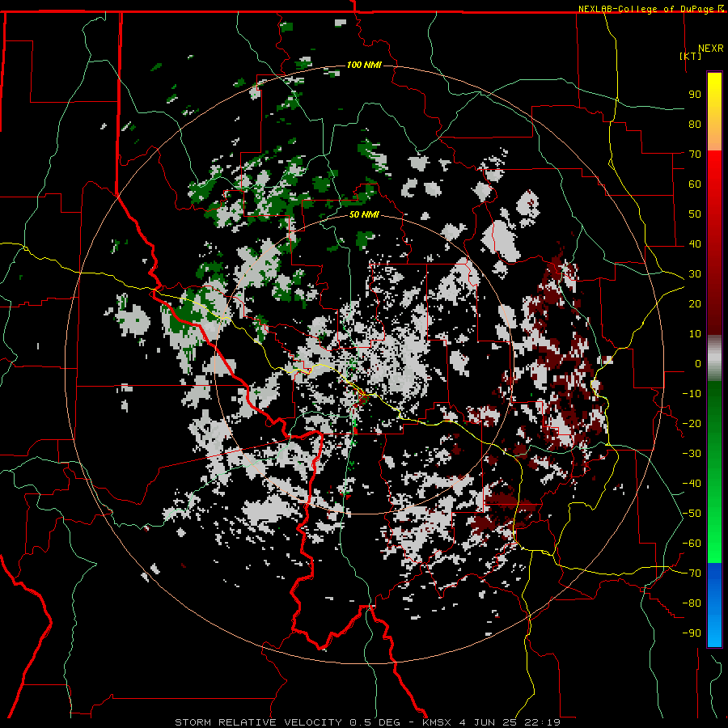Select the -60 value on the velocity scale

click(692, 544)
